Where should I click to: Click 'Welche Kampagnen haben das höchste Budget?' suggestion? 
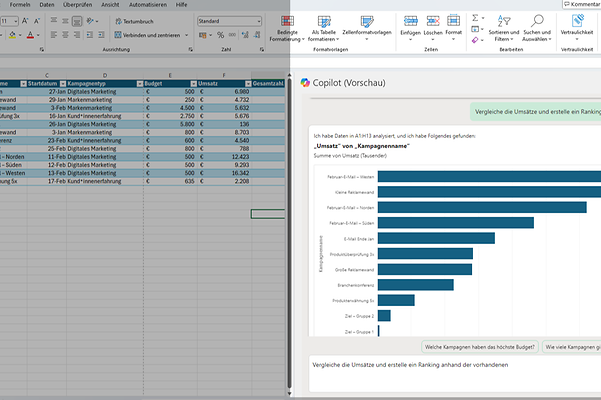pos(479,347)
